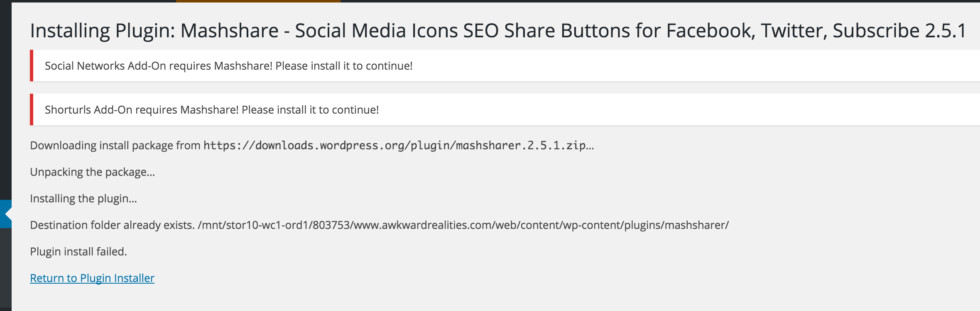Click the 'Destination folder already exists.' message

pyautogui.click(x=112, y=225)
